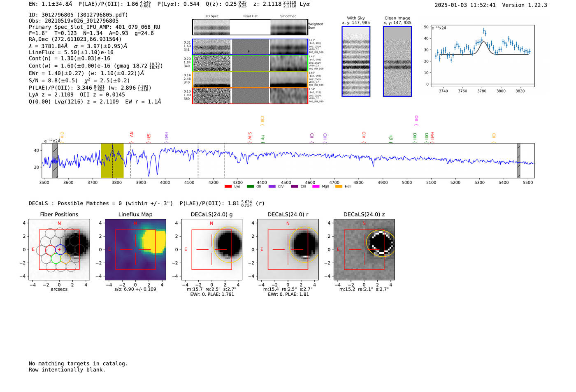
Task: Click the blue-framed Pixel Flat cutout
Action: [x=250, y=47]
